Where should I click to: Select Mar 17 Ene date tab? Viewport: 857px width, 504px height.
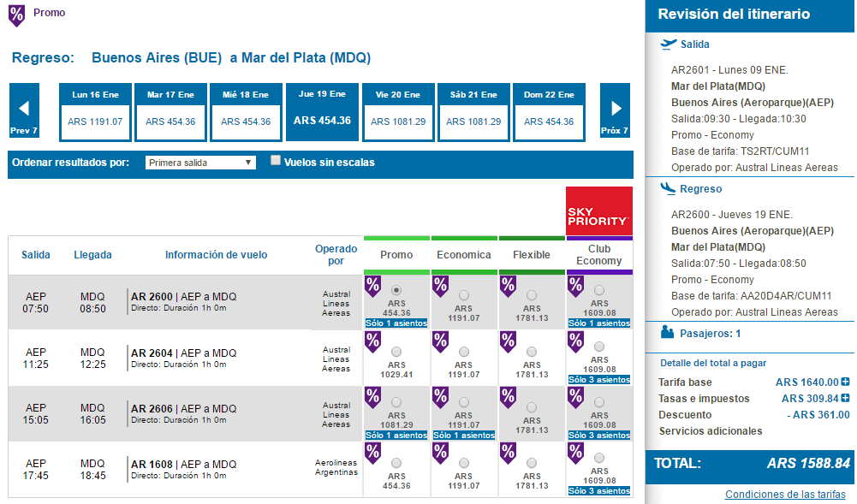coord(170,112)
